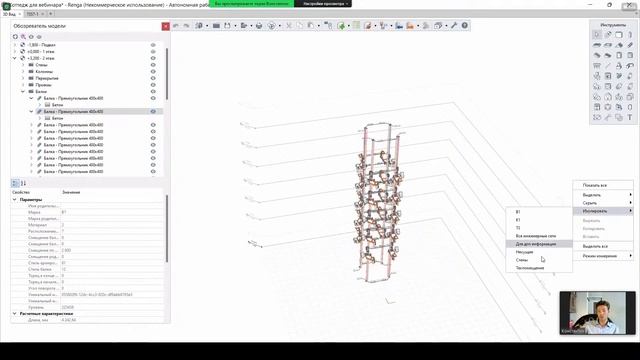Close the Обозреватель модели panel with red X

[x=165, y=26]
